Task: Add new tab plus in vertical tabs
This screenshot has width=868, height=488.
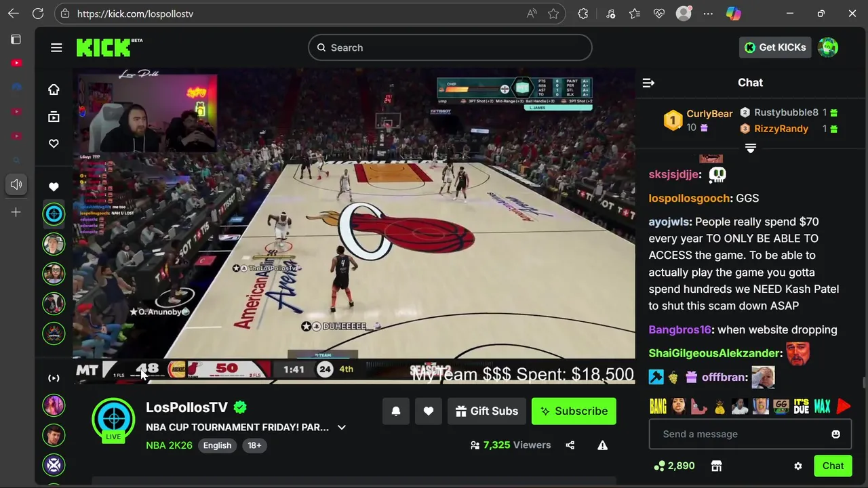Action: [x=16, y=212]
